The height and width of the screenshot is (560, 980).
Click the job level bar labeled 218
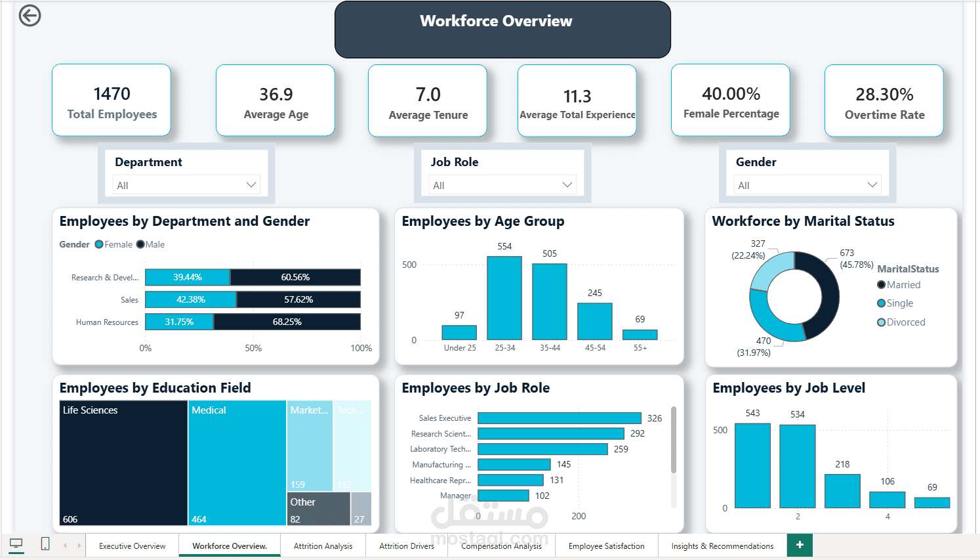pyautogui.click(x=842, y=491)
